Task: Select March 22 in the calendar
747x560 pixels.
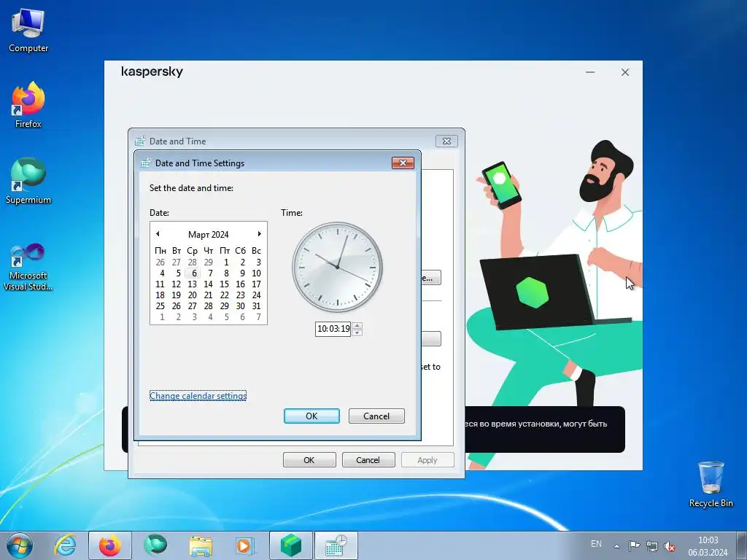Action: [x=225, y=295]
